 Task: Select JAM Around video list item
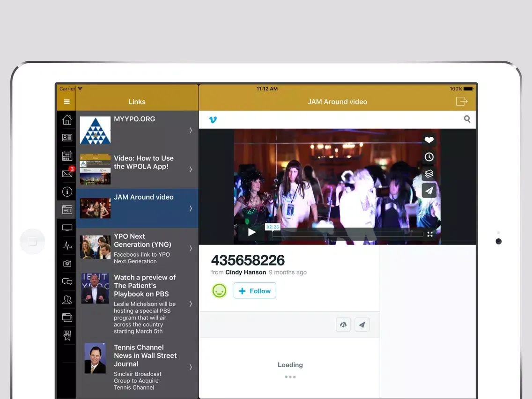[x=137, y=208]
